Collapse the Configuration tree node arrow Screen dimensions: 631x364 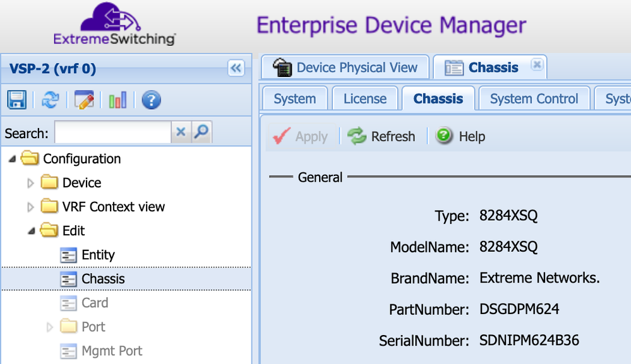12,159
